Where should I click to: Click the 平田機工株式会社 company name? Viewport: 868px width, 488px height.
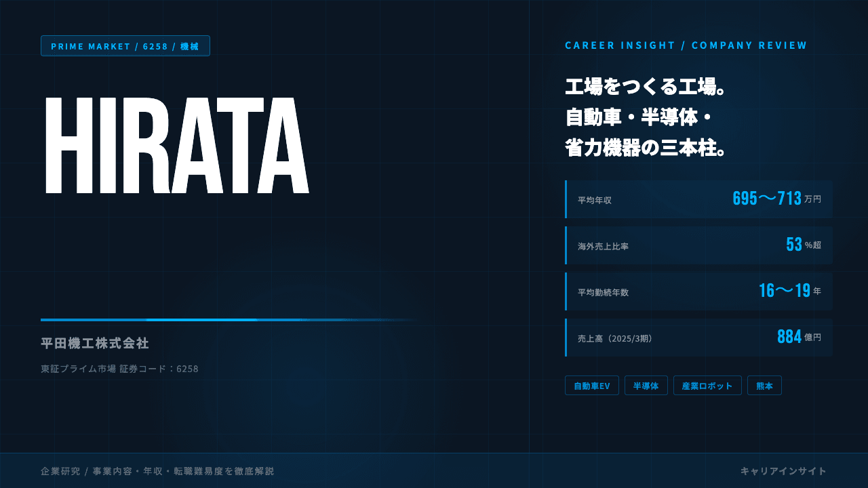pos(95,344)
